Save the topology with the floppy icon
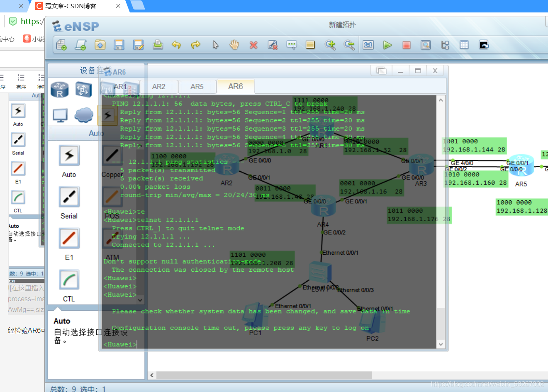548x392 pixels. click(119, 45)
